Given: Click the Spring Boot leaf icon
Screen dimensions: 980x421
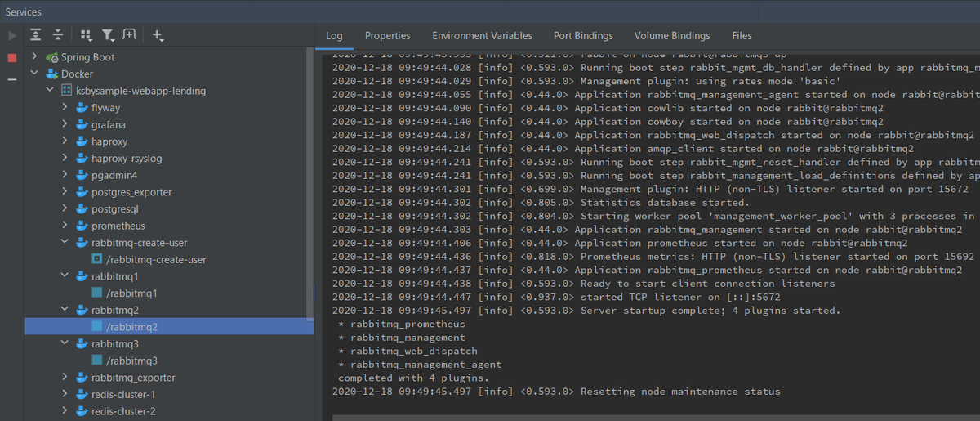Looking at the screenshot, I should (x=52, y=57).
